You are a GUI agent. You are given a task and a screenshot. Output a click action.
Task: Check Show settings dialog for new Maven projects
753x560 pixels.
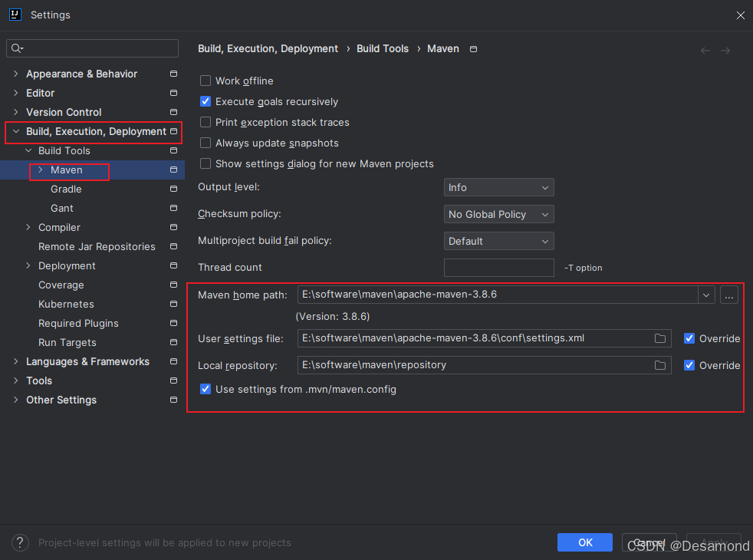(x=205, y=163)
